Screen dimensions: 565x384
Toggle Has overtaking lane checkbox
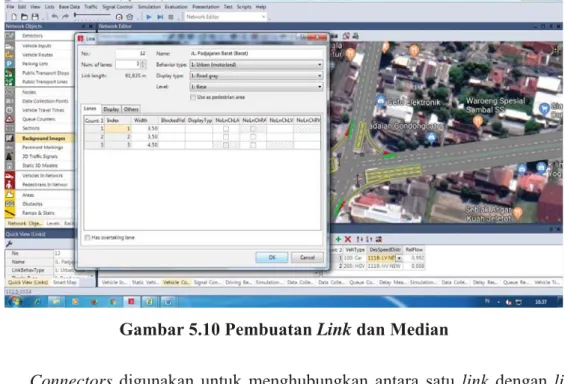[87, 238]
